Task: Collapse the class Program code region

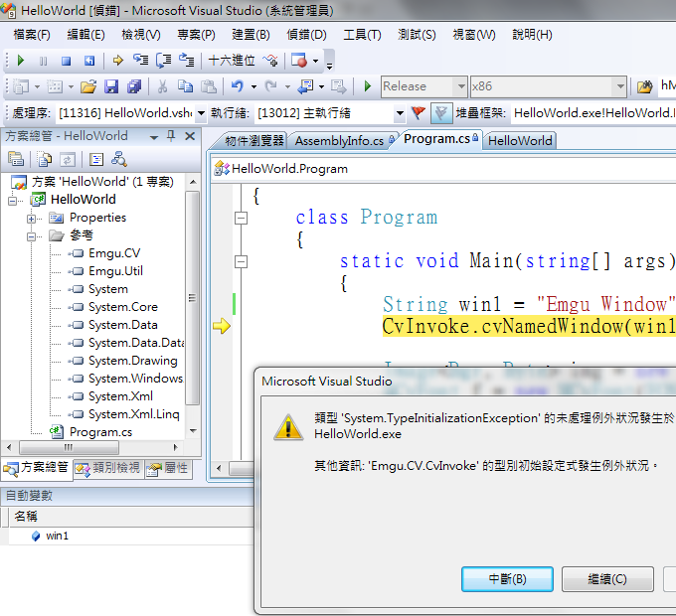Action: coord(241,218)
